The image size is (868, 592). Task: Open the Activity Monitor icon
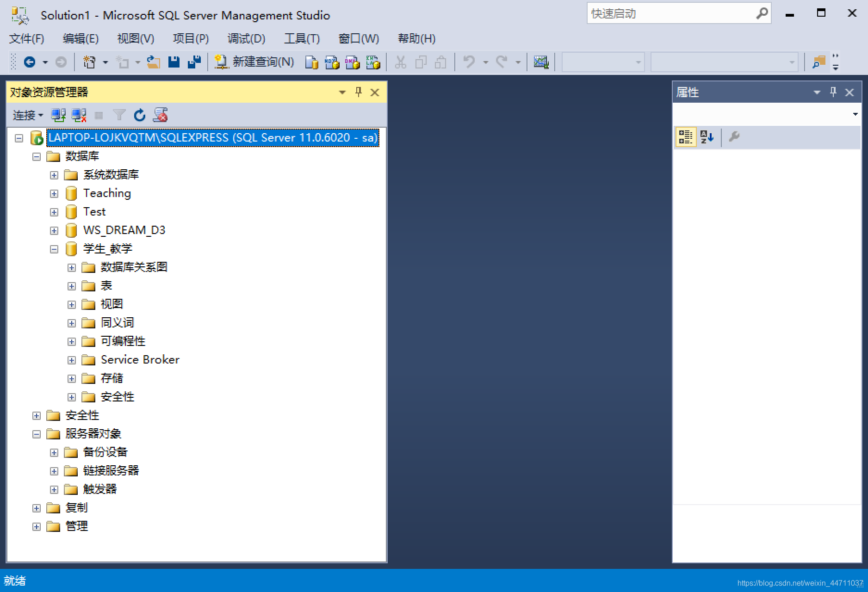point(541,62)
